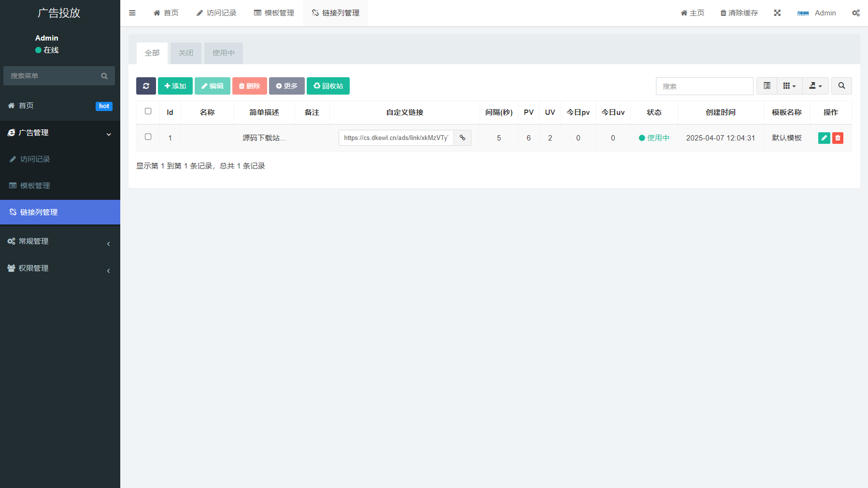
Task: Type in the 搜索菜单 sidebar search field
Action: [53, 76]
